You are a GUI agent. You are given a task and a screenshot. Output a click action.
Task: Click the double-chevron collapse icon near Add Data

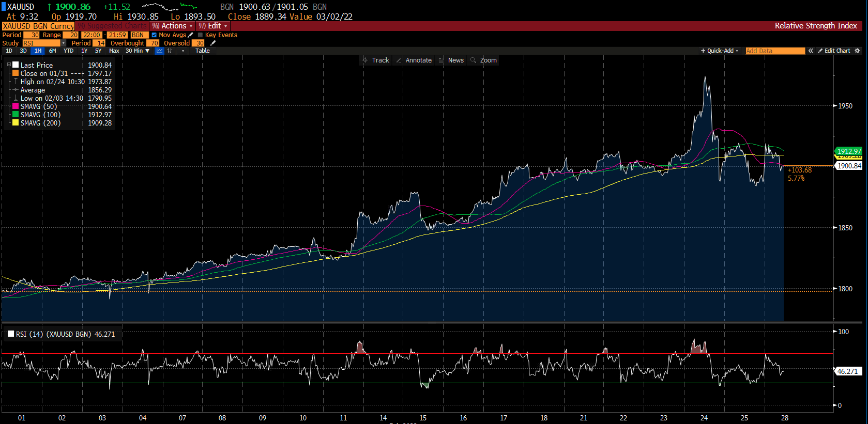click(x=811, y=51)
